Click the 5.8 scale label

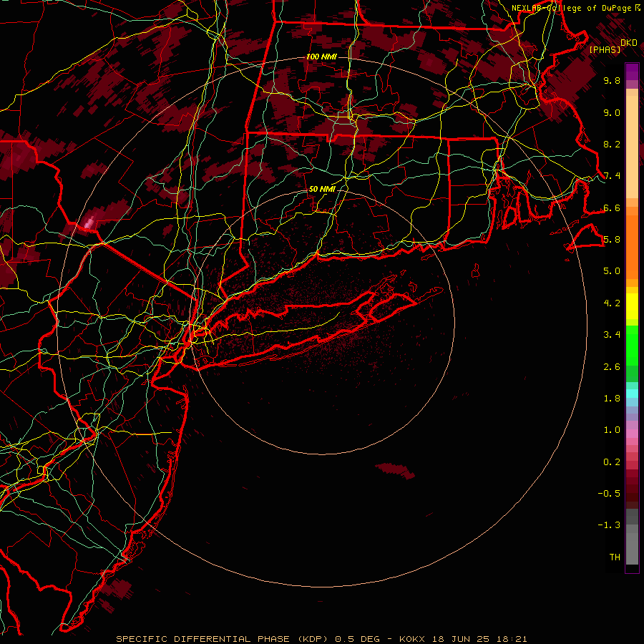click(612, 240)
